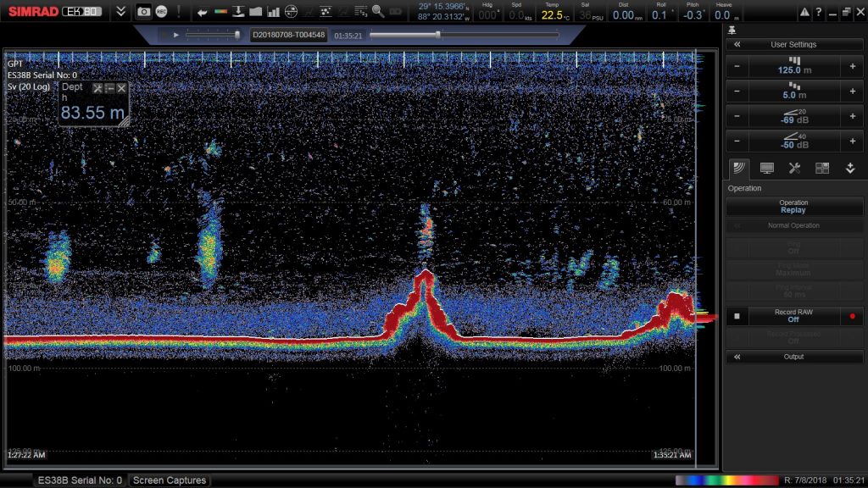Click the bottom profile shape icon
This screenshot has height=488, width=868.
(x=255, y=12)
